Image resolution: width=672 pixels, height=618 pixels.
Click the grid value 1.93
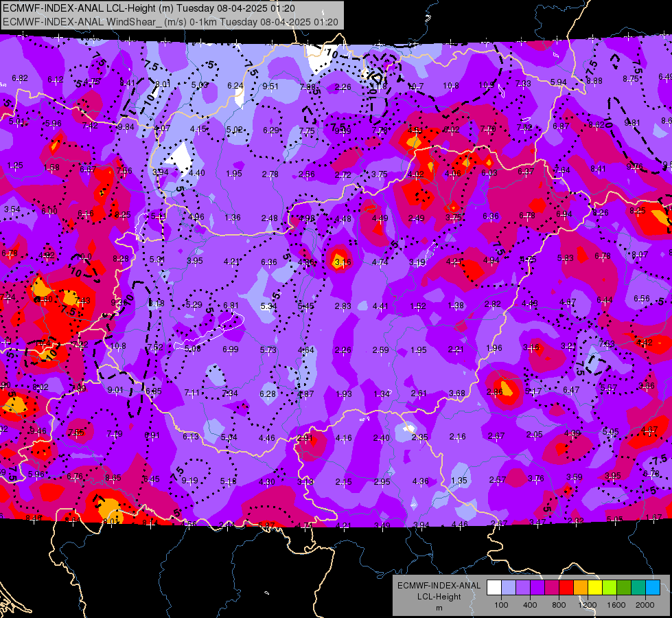point(344,393)
